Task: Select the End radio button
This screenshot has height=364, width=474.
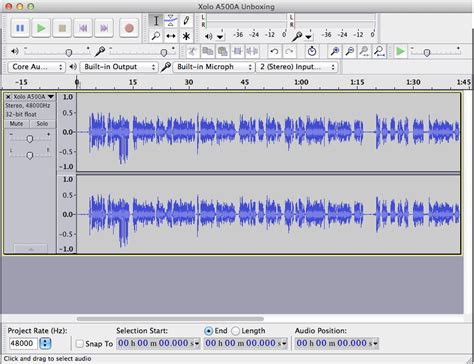Action: tap(209, 331)
